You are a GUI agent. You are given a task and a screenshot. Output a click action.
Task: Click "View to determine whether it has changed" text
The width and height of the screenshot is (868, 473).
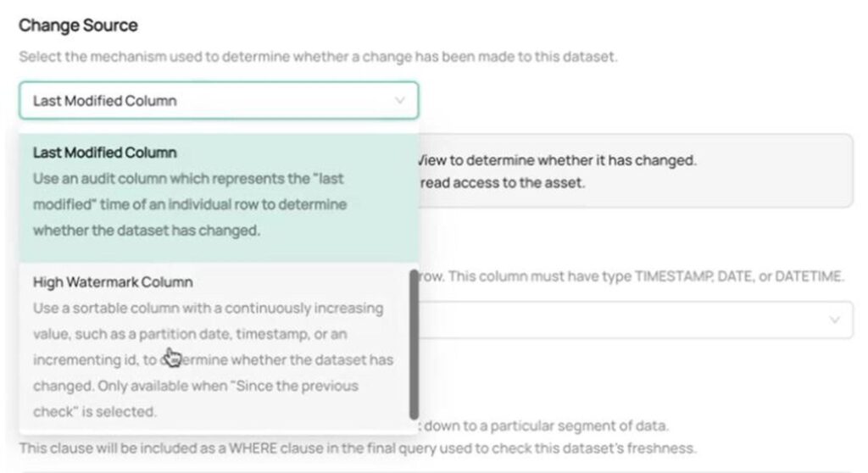pos(558,159)
